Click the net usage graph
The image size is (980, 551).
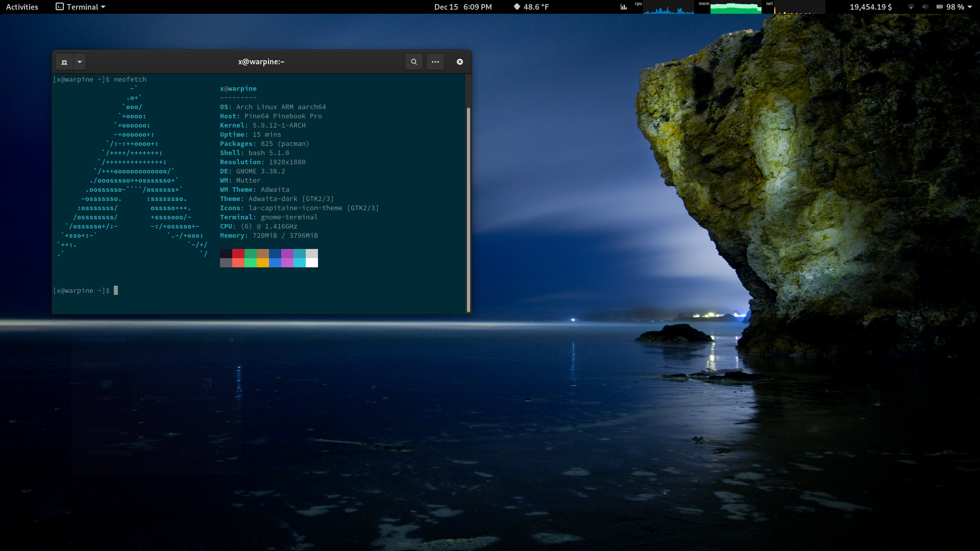(x=799, y=7)
